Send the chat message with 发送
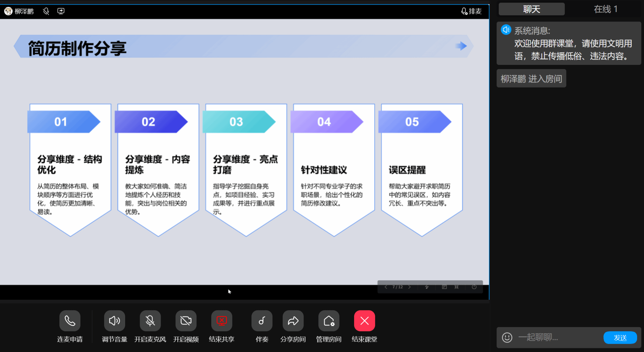 click(x=620, y=338)
